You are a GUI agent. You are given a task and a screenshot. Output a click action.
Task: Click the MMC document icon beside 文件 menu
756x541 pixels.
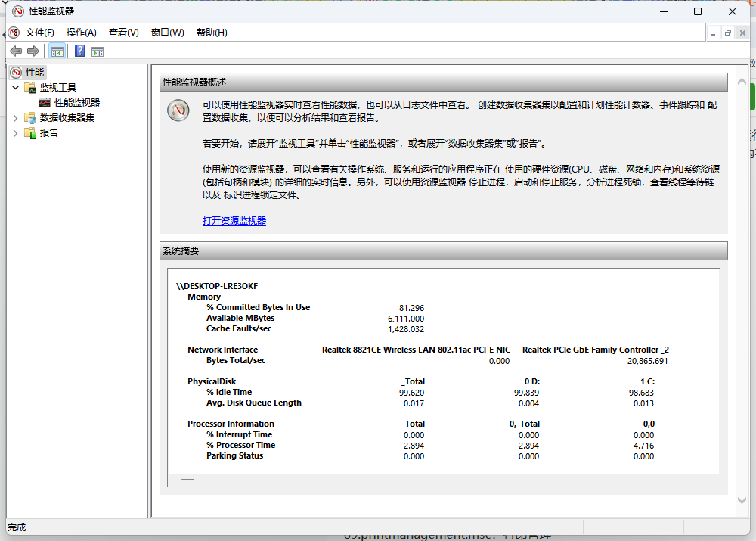point(14,33)
